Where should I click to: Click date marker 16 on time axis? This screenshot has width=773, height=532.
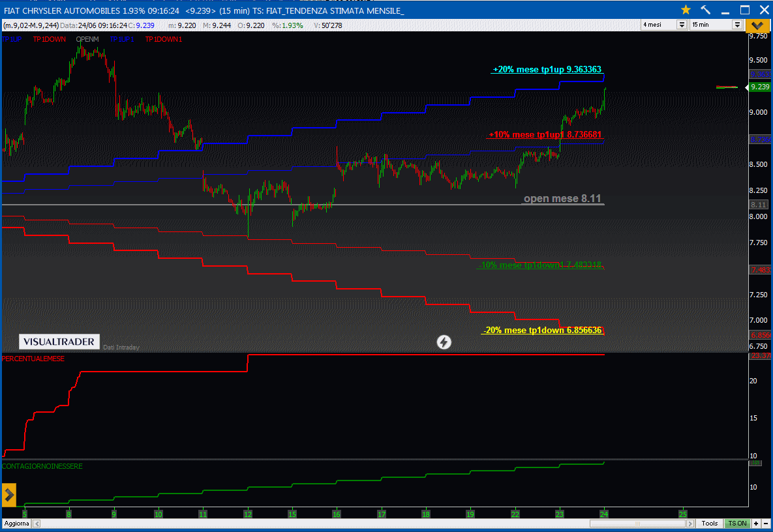[337, 514]
